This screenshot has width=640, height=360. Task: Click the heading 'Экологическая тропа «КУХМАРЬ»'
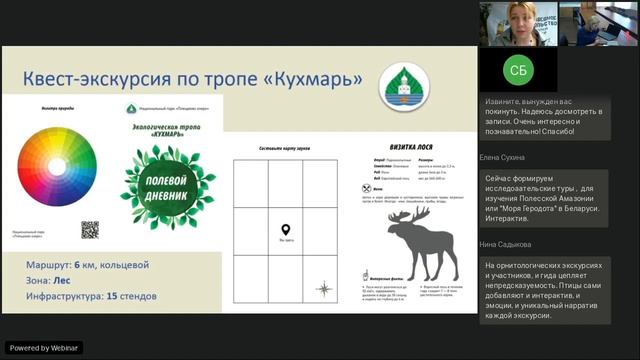click(x=167, y=130)
